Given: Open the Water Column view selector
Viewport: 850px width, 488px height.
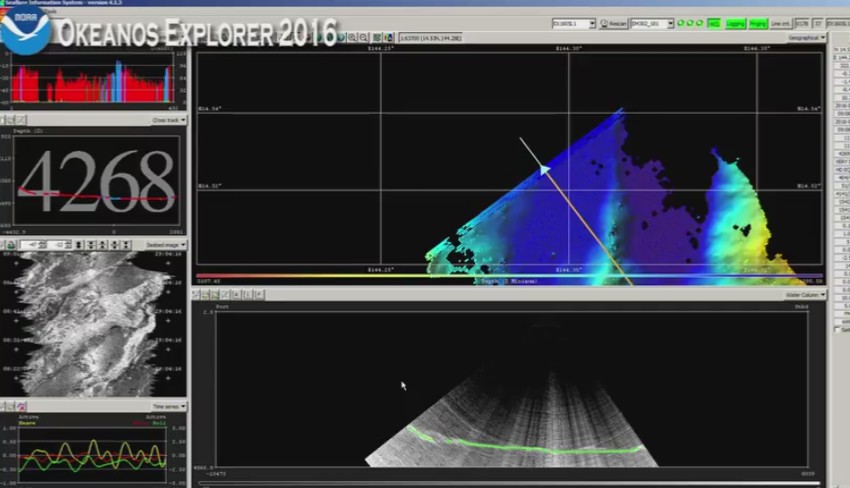Looking at the screenshot, I should pos(803,295).
